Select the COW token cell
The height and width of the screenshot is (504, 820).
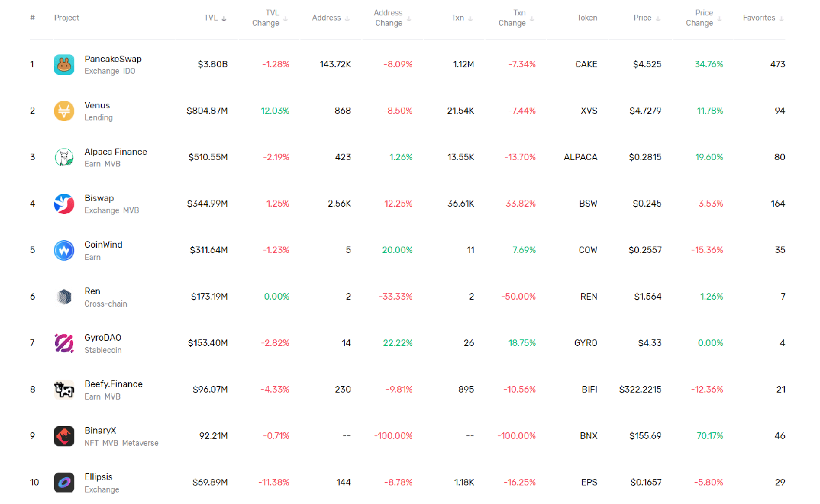pos(588,250)
